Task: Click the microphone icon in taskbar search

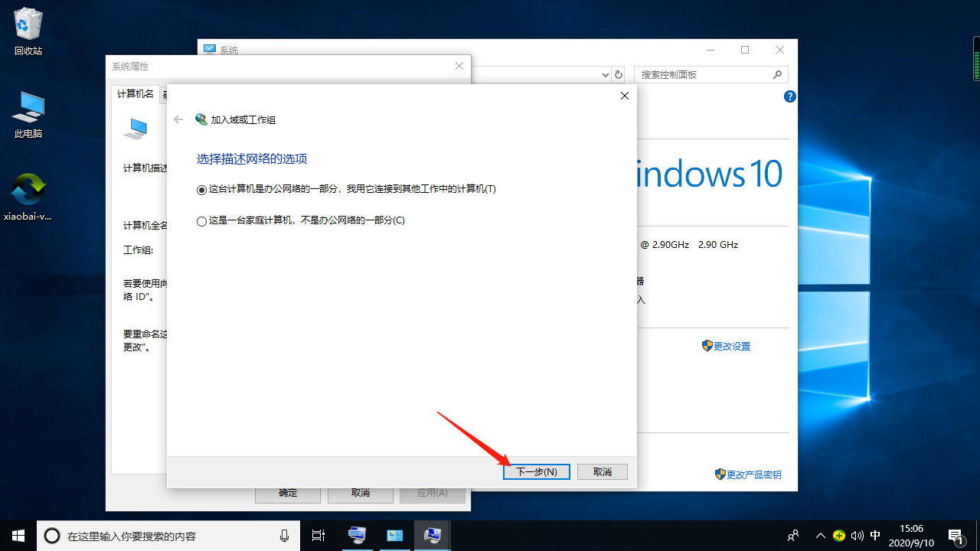Action: pos(285,536)
